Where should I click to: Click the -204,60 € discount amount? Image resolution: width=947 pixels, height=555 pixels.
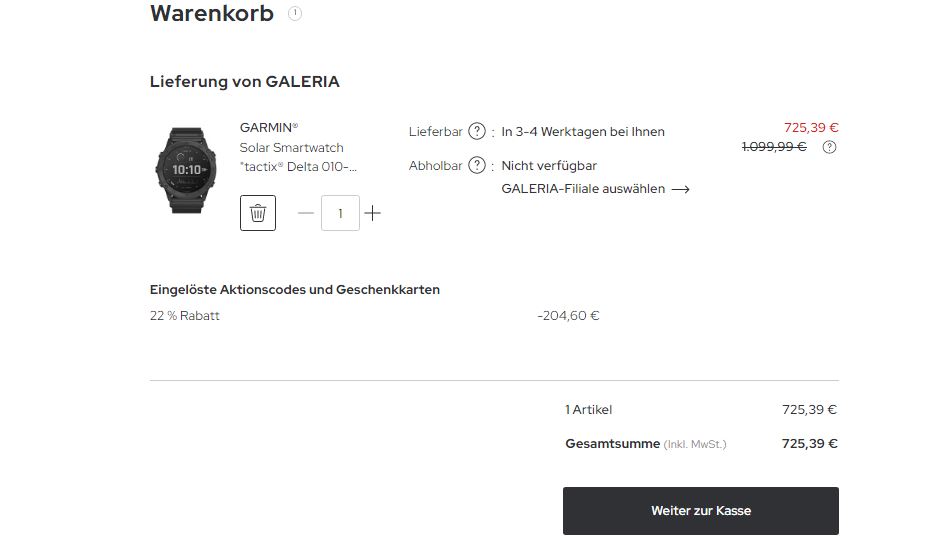pyautogui.click(x=568, y=316)
